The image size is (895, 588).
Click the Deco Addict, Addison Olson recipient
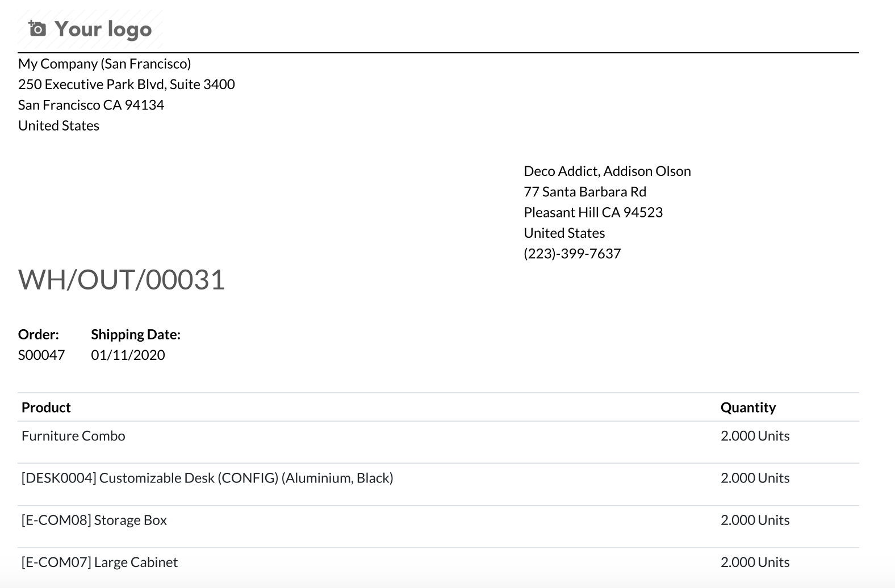coord(607,171)
